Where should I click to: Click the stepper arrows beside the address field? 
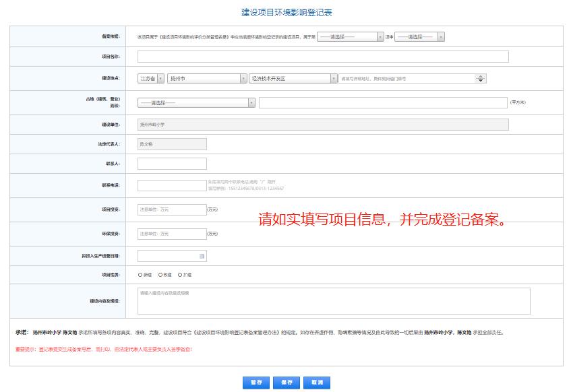[x=479, y=78]
